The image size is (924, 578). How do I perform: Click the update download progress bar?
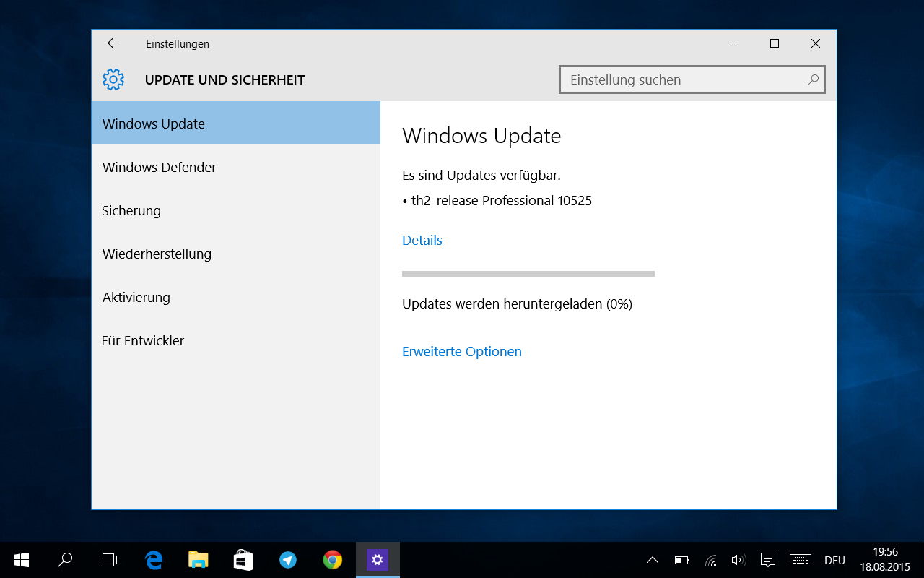[x=528, y=274]
